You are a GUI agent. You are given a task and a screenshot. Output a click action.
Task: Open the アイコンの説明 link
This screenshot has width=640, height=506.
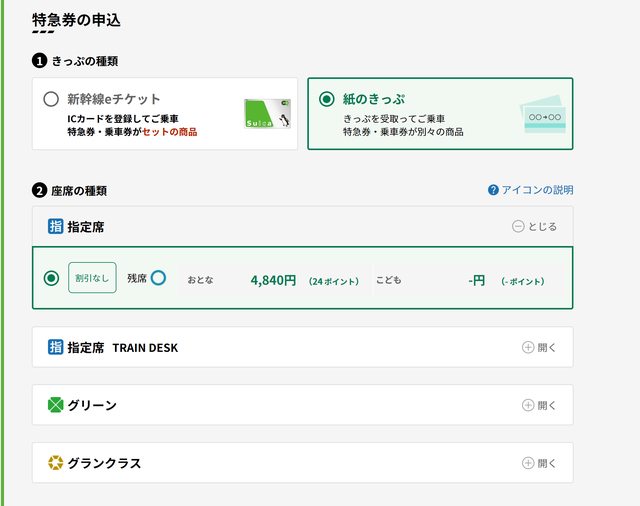(537, 190)
